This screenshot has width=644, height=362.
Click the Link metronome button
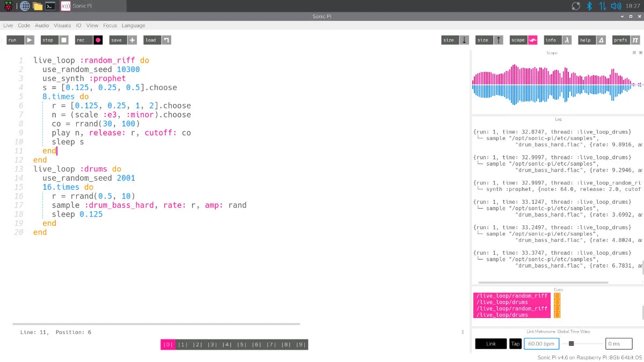point(491,344)
